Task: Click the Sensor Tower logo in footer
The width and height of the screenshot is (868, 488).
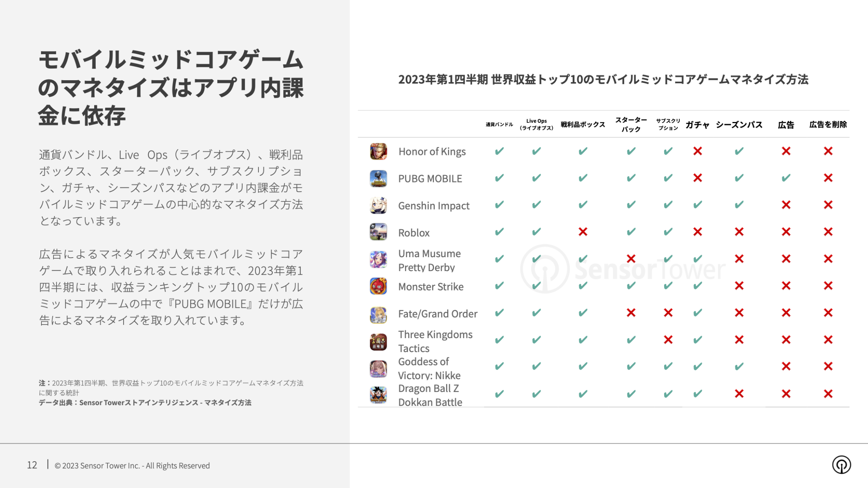Action: (841, 465)
